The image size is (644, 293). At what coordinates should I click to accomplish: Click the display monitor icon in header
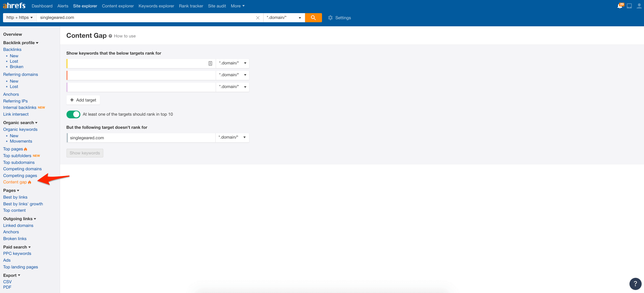tap(629, 6)
